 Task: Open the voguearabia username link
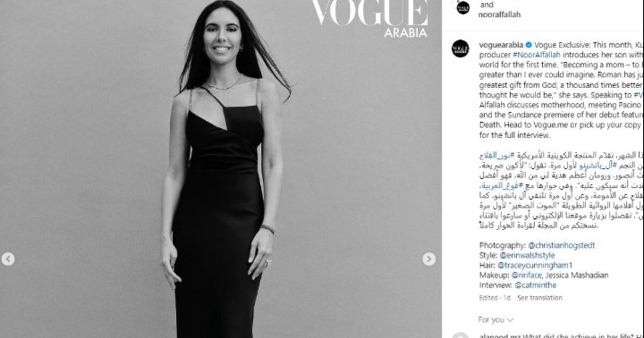(x=501, y=45)
